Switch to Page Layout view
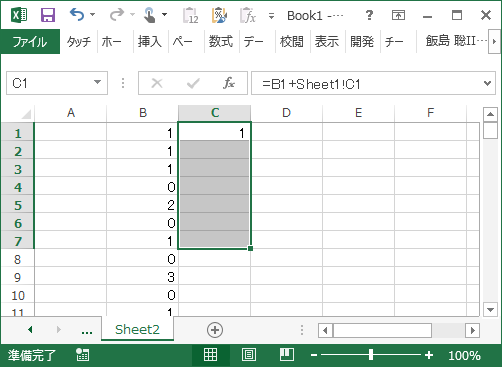This screenshot has height=367, width=502. (x=249, y=355)
